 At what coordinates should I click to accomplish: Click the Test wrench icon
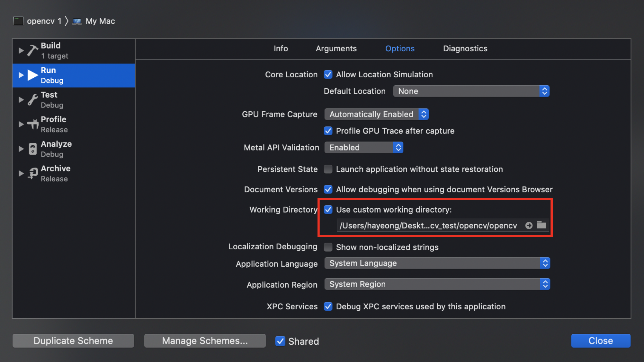tap(32, 100)
